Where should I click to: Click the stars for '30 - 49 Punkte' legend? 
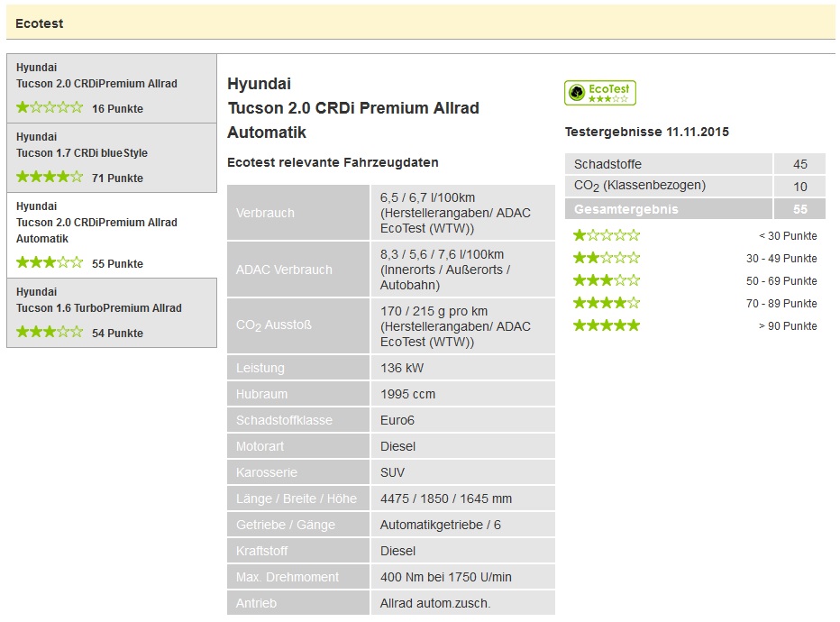[607, 258]
